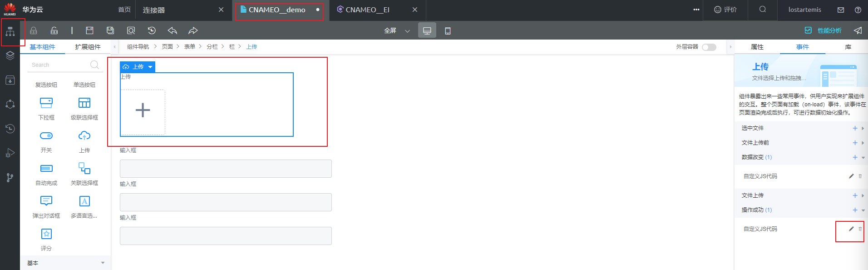Switch to the 扩展组件 tab

click(88, 47)
